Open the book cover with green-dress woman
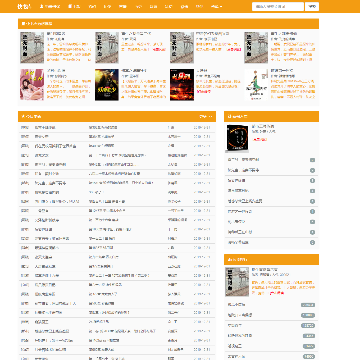360x360 pixels. (x=256, y=85)
